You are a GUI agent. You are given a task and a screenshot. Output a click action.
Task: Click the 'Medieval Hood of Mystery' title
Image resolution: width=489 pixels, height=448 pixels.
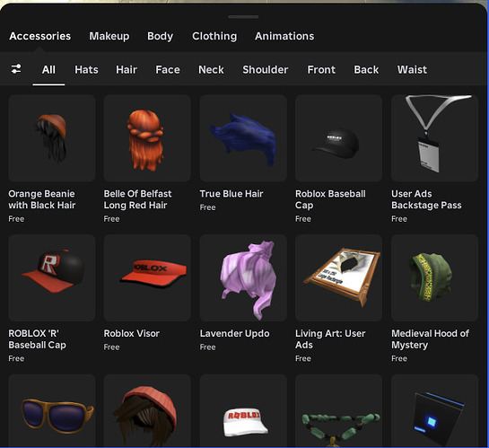pos(430,339)
